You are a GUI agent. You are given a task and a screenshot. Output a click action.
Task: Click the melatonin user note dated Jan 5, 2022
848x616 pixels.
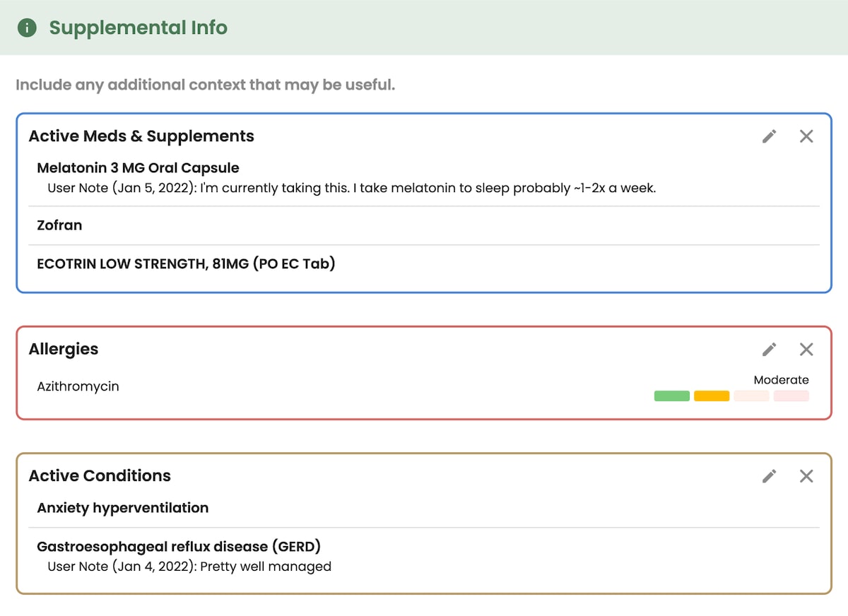[352, 189]
